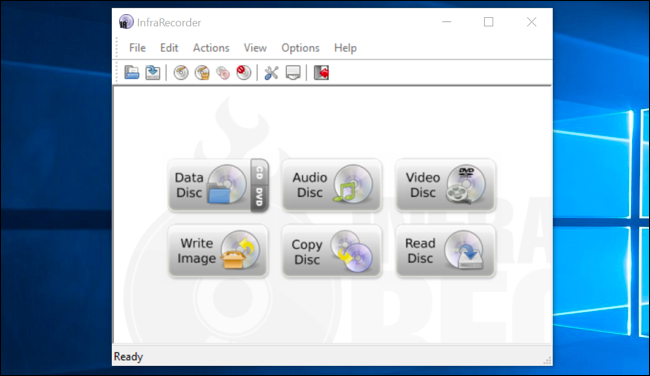Click the Write Image button
The width and height of the screenshot is (650, 376).
pos(218,251)
